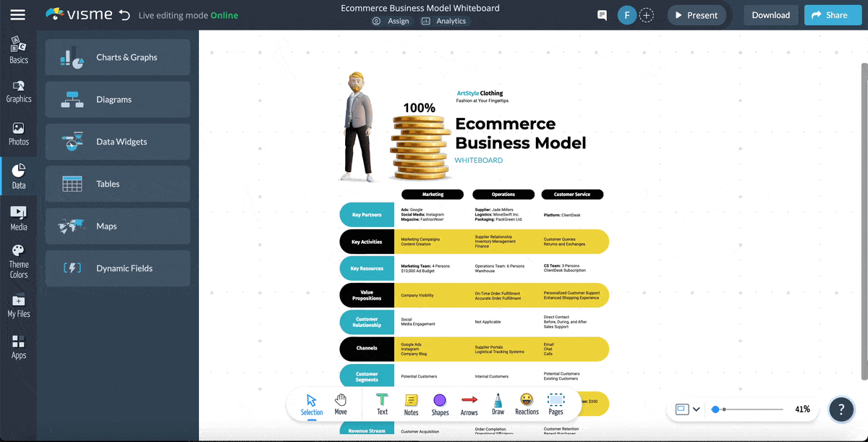The width and height of the screenshot is (868, 442).
Task: Click the Present button
Action: 697,14
